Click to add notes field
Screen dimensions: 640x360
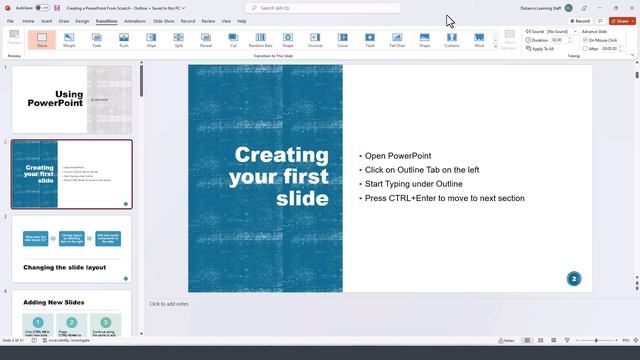tap(169, 304)
